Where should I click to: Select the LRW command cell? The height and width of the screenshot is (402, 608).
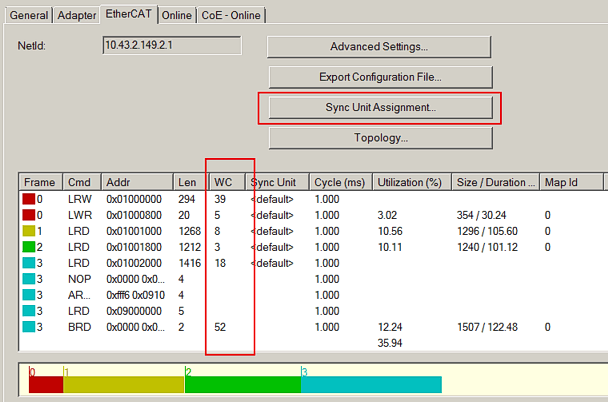point(79,199)
